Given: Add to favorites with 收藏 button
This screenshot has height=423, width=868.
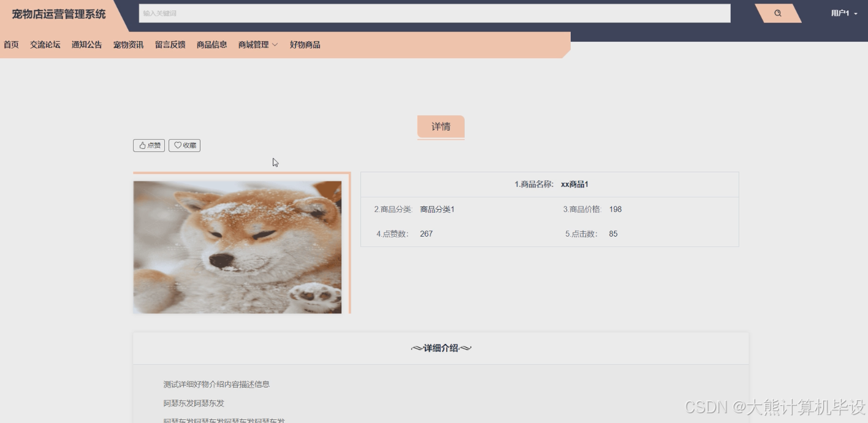Looking at the screenshot, I should 185,145.
